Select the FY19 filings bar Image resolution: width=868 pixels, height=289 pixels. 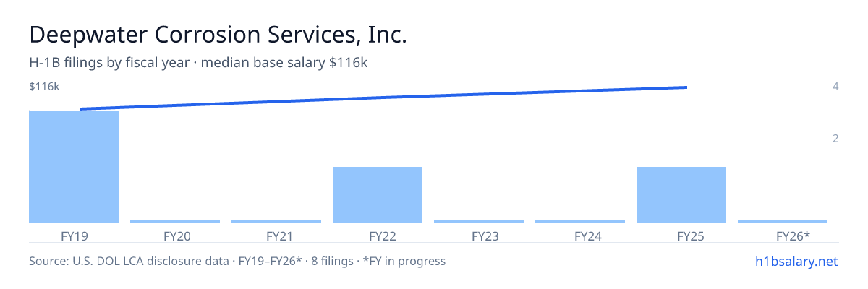pos(74,167)
